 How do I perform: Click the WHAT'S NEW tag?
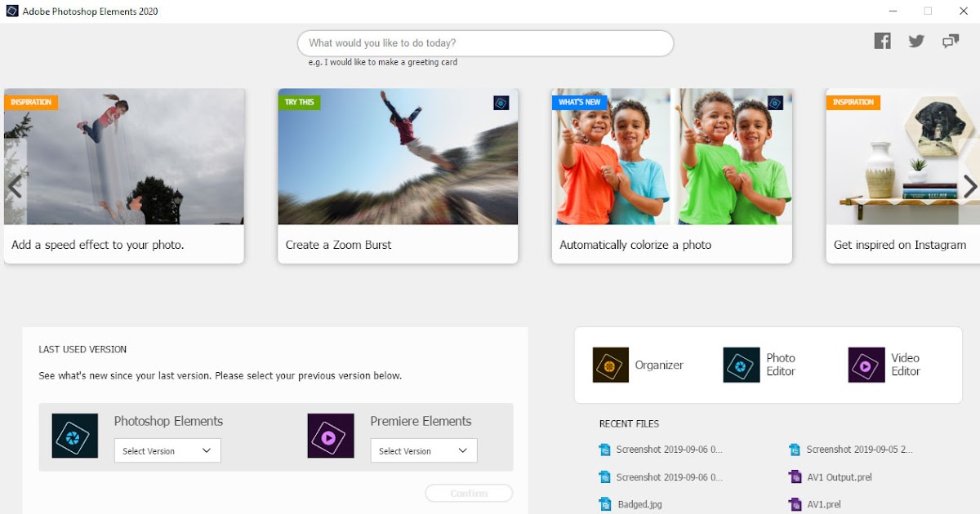(x=579, y=103)
